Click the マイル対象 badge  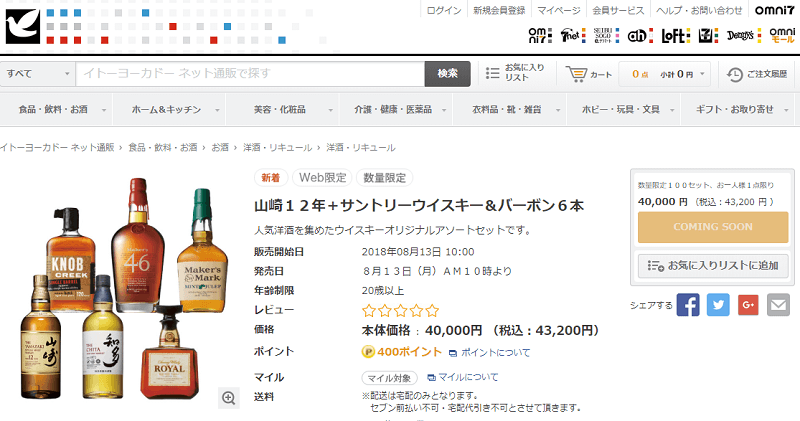(x=389, y=378)
